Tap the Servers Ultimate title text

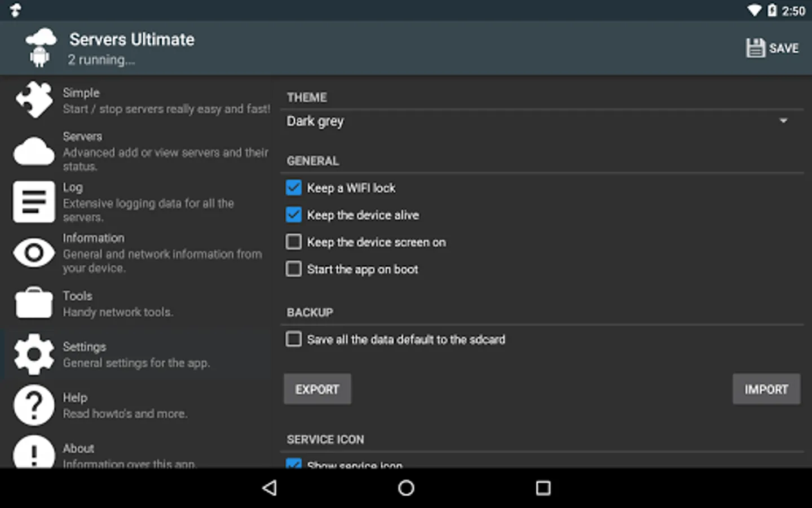pyautogui.click(x=132, y=40)
